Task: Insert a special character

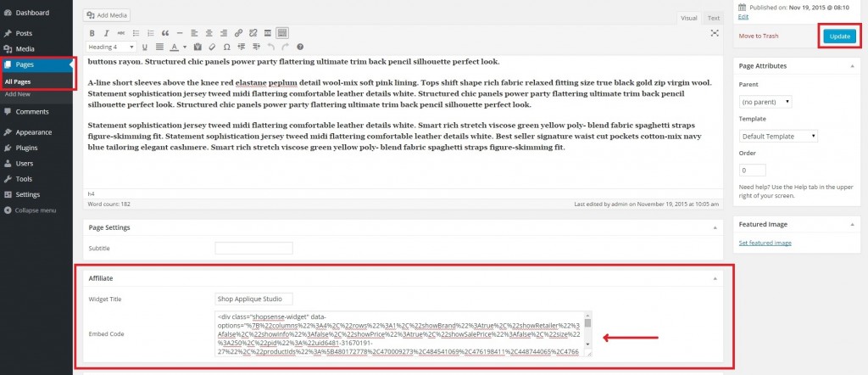Action: (x=227, y=47)
